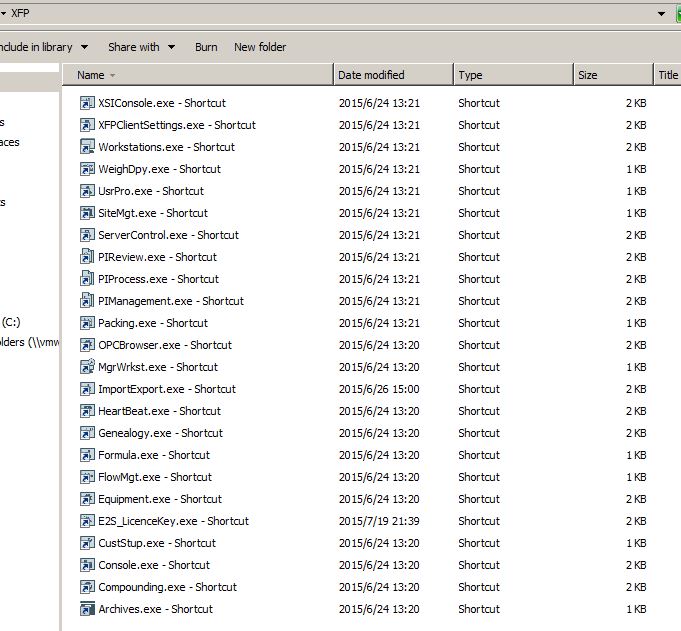Select the XFPClientSettings.exe shortcut icon
Viewport: 681px width, 631px height.
click(x=87, y=125)
